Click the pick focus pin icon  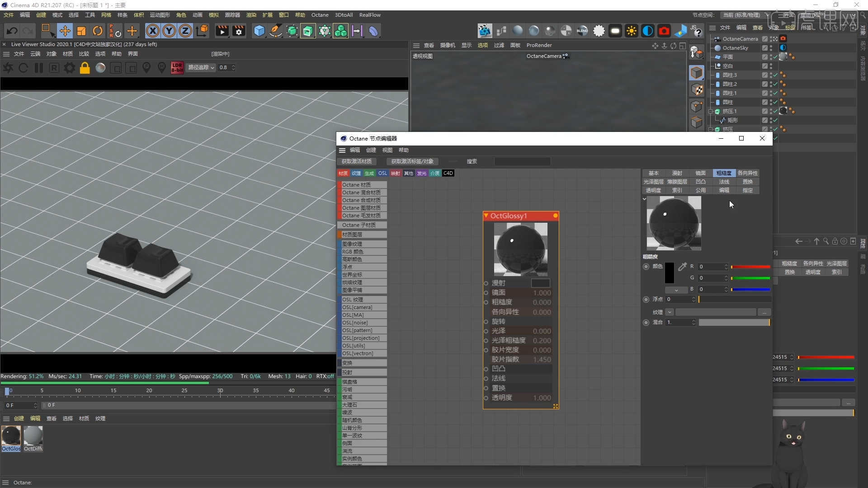coord(146,68)
